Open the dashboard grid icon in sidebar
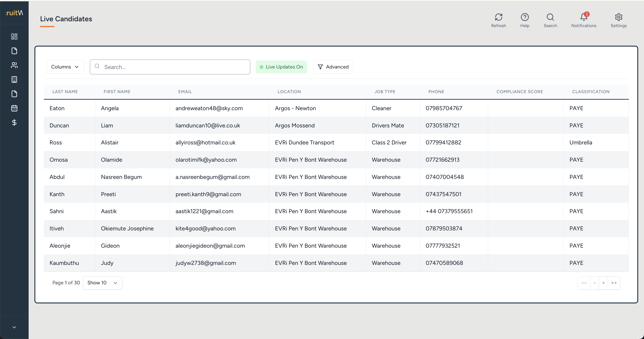Image resolution: width=644 pixels, height=339 pixels. (x=14, y=36)
